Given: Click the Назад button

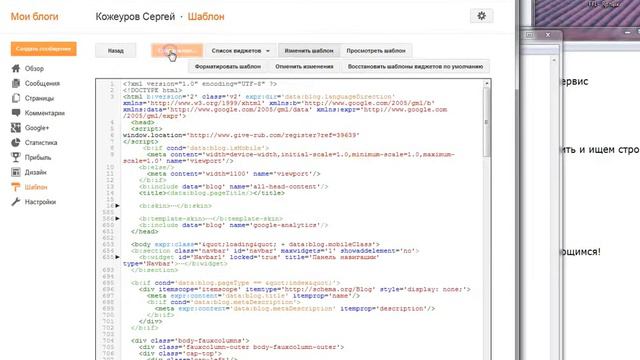Looking at the screenshot, I should 116,51.
